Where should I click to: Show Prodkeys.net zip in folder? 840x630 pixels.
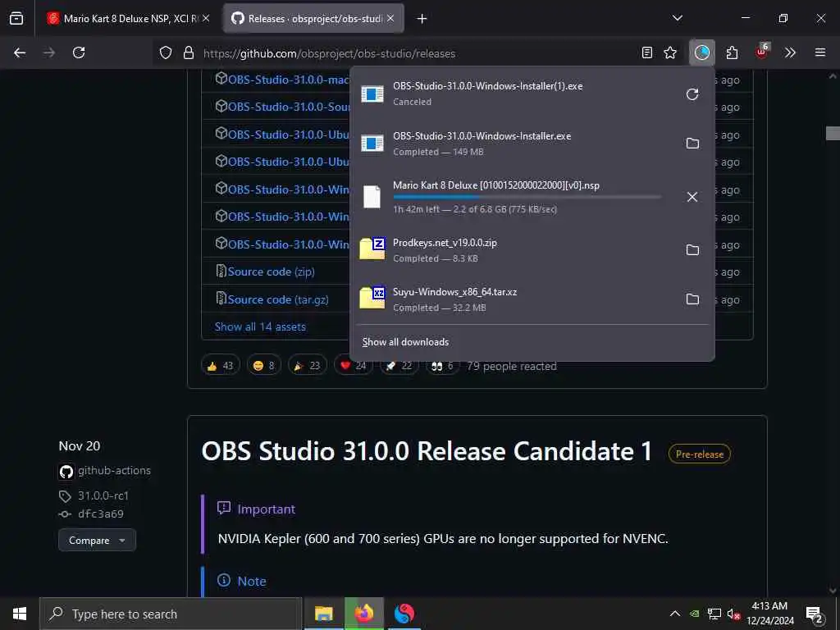point(692,249)
